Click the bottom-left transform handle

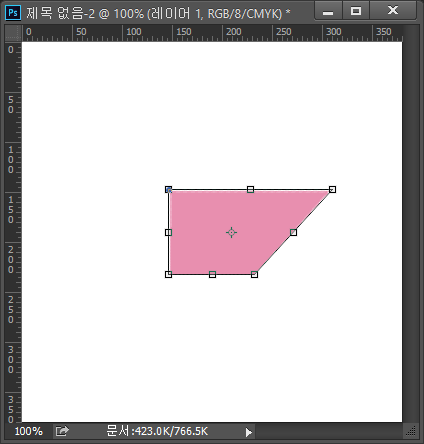point(169,274)
